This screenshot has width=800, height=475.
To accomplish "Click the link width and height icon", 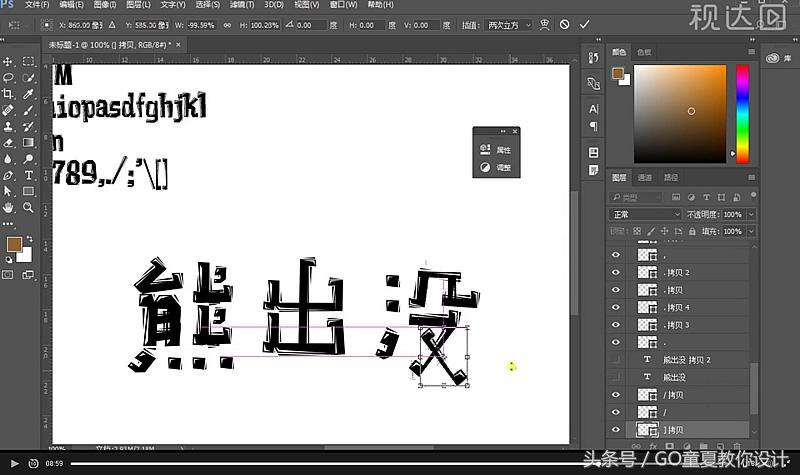I will [x=227, y=25].
